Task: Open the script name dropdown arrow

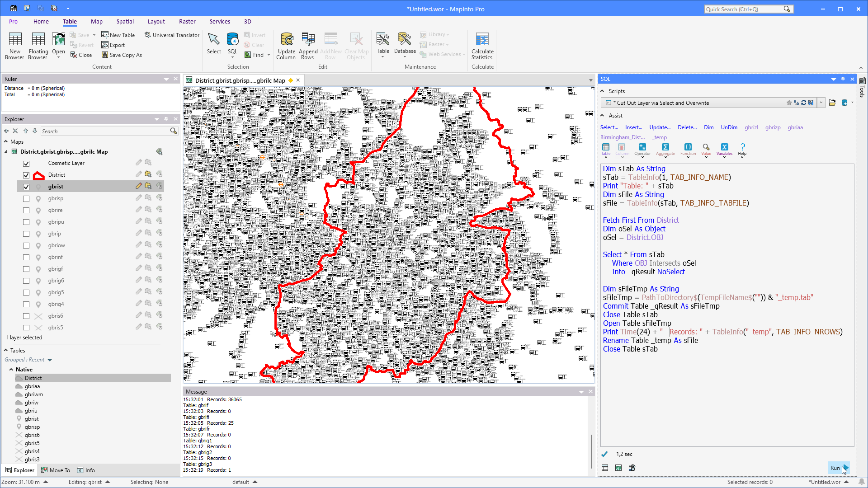Action: [821, 103]
